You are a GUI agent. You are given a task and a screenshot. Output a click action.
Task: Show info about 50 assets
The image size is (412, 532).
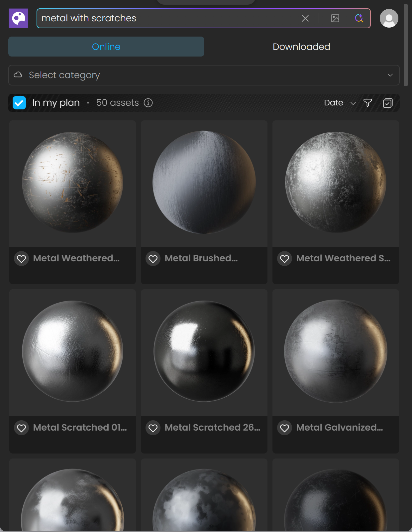point(148,103)
